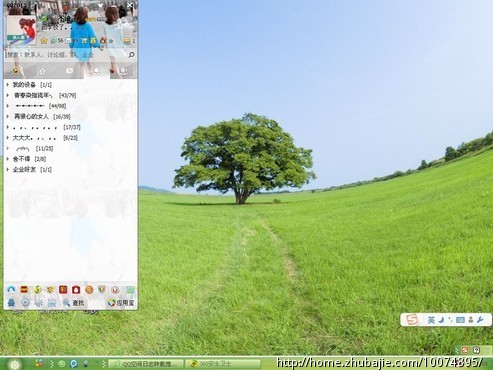
Task: Switch to the star favorites tab
Action: [x=42, y=71]
